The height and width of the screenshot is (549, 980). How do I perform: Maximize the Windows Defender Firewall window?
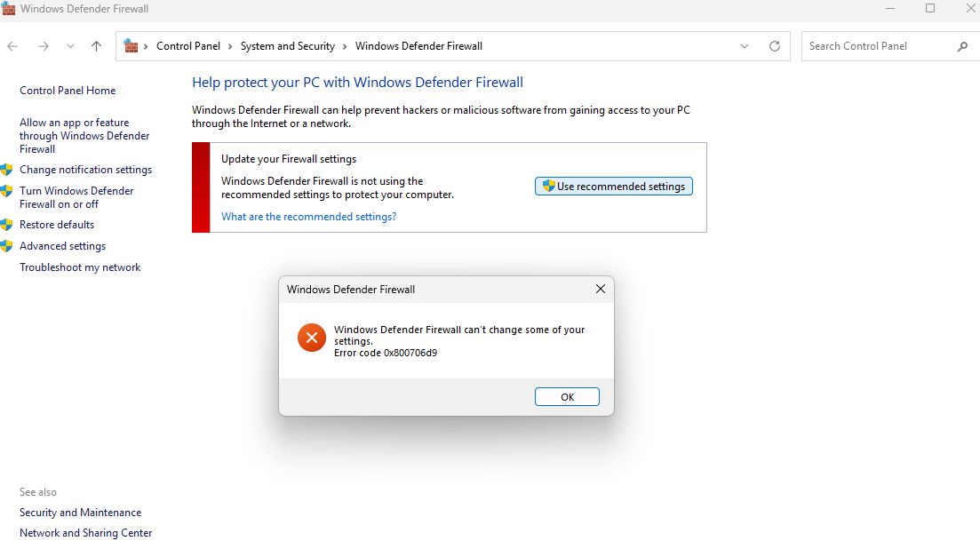coord(930,9)
